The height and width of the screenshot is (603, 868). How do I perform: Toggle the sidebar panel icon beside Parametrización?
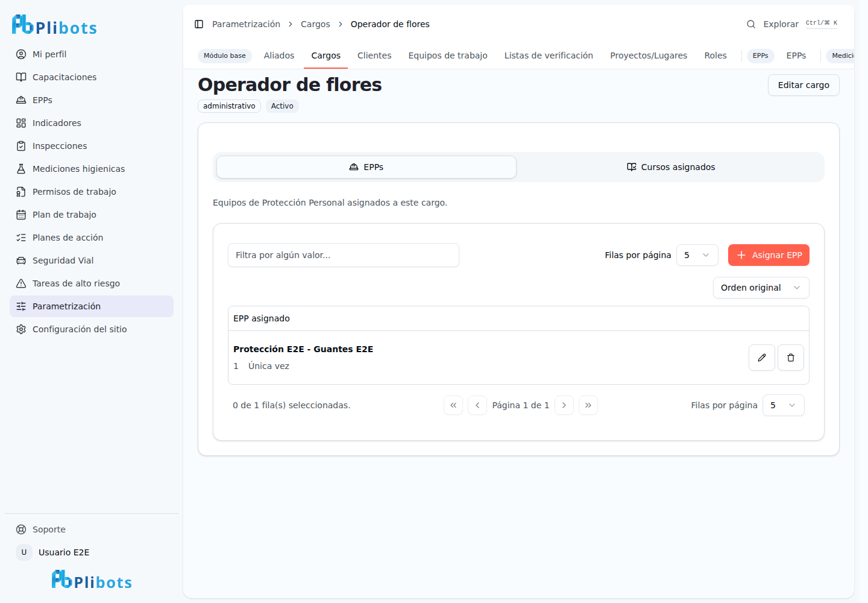tap(199, 24)
